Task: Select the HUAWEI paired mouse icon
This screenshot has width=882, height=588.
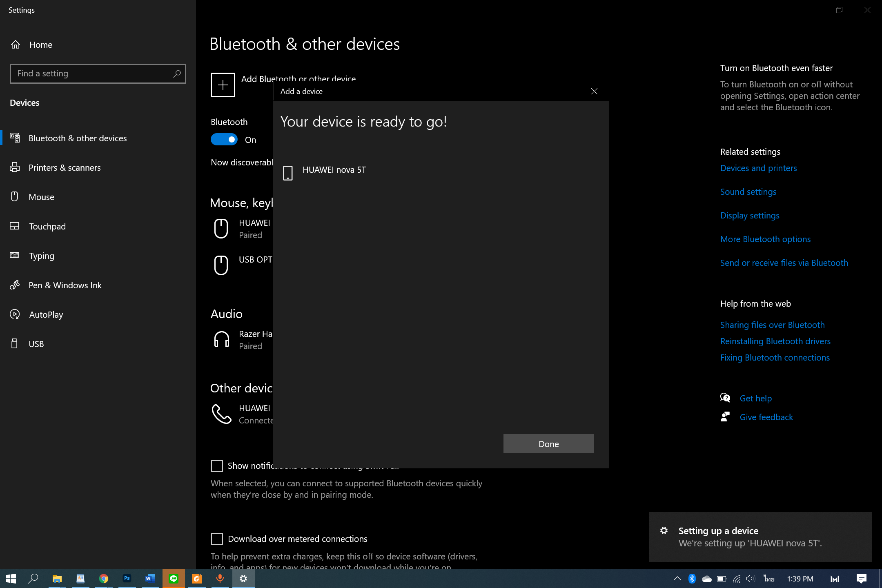Action: pyautogui.click(x=221, y=229)
